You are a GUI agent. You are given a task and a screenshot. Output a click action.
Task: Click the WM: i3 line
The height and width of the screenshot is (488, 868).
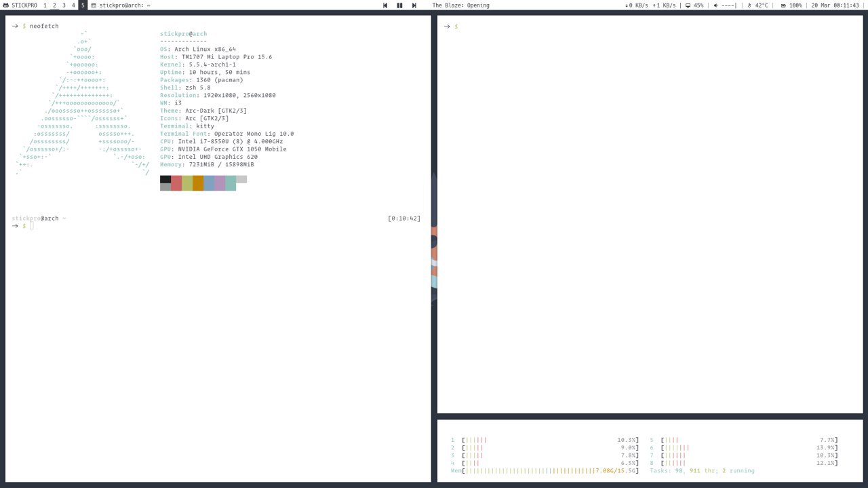coord(171,103)
